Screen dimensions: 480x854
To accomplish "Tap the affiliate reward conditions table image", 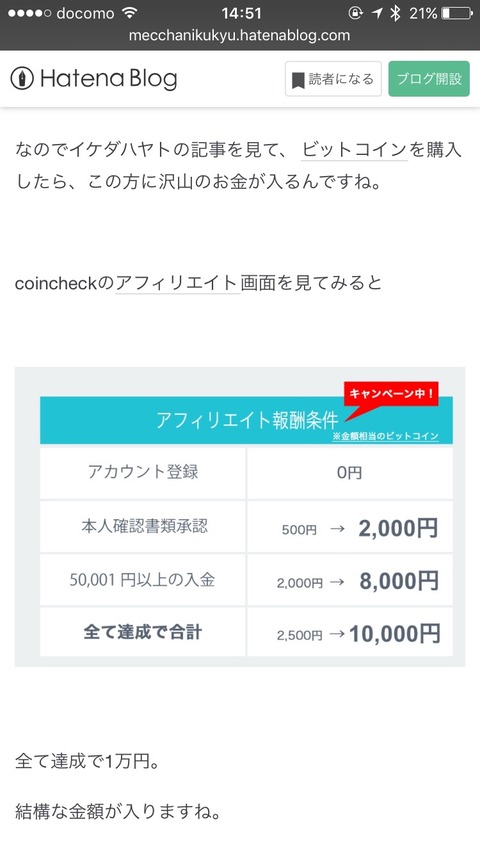I will pos(240,516).
